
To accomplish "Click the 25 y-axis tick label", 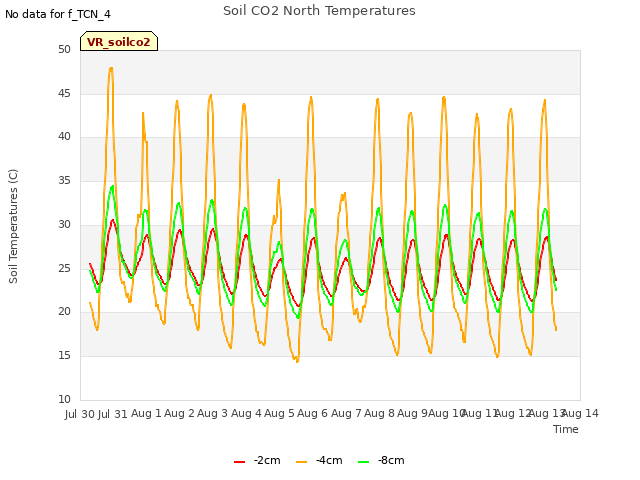I will tap(64, 268).
